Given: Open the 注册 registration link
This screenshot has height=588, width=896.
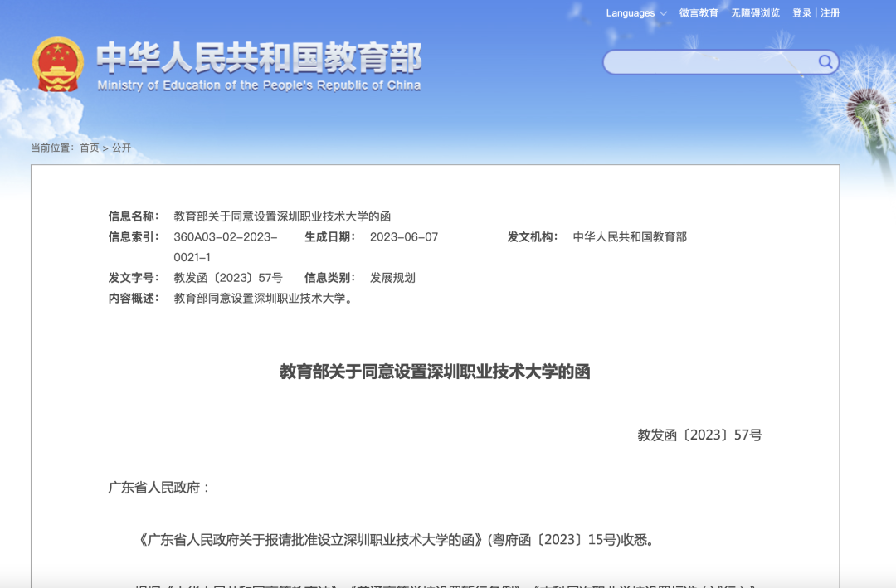Looking at the screenshot, I should click(830, 13).
